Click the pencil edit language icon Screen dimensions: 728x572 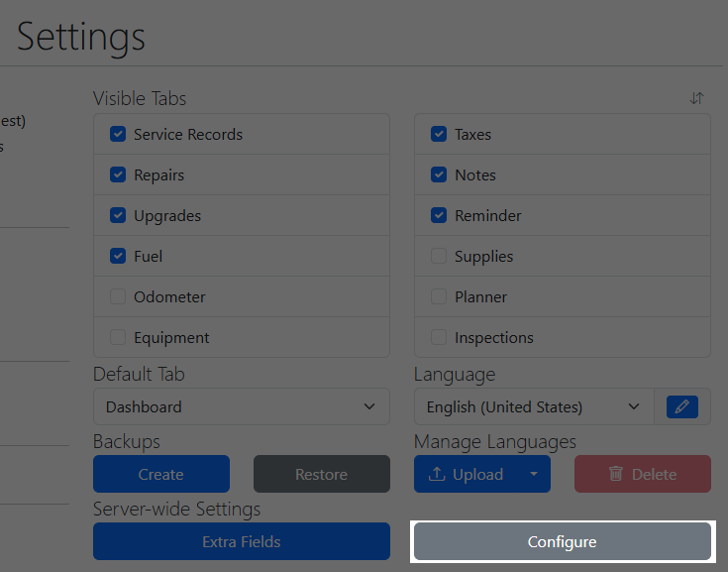point(682,406)
